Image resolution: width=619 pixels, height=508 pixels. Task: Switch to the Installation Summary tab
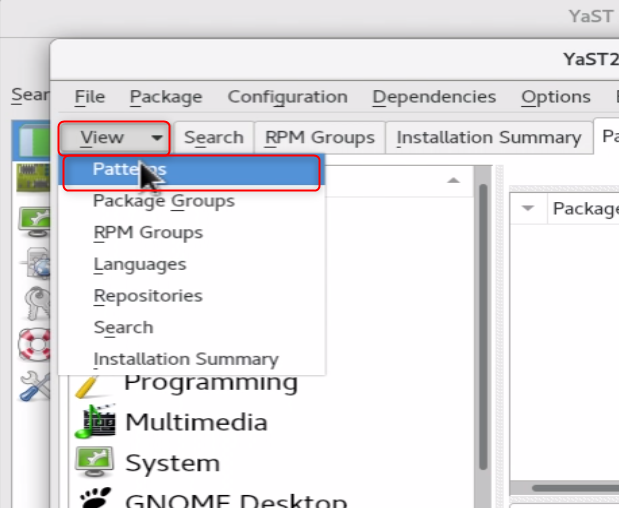click(x=489, y=138)
